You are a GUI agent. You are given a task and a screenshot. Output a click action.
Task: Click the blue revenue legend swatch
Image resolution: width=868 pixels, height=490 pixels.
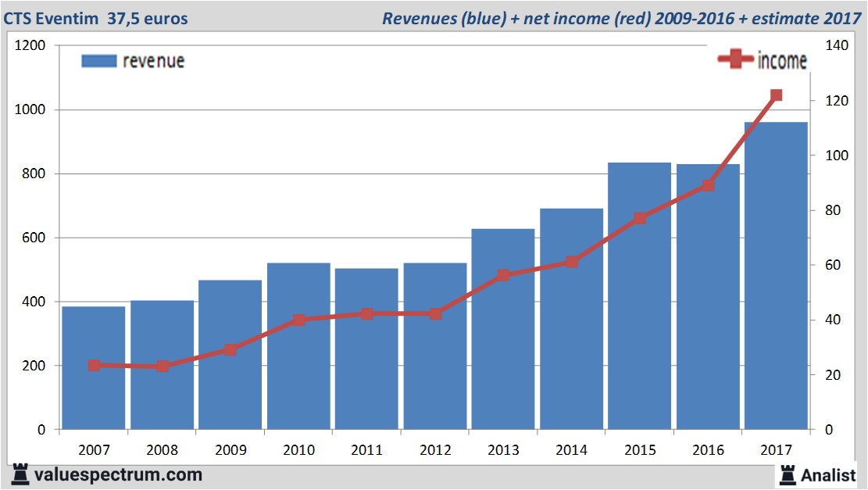(x=99, y=61)
